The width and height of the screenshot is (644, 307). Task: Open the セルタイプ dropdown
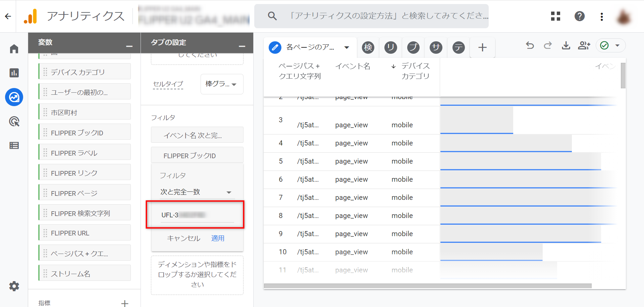tap(222, 84)
